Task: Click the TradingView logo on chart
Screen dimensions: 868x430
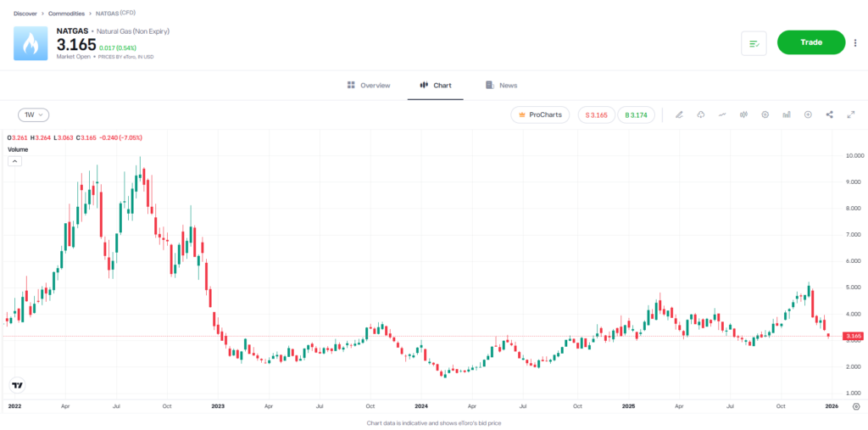Action: pos(17,385)
